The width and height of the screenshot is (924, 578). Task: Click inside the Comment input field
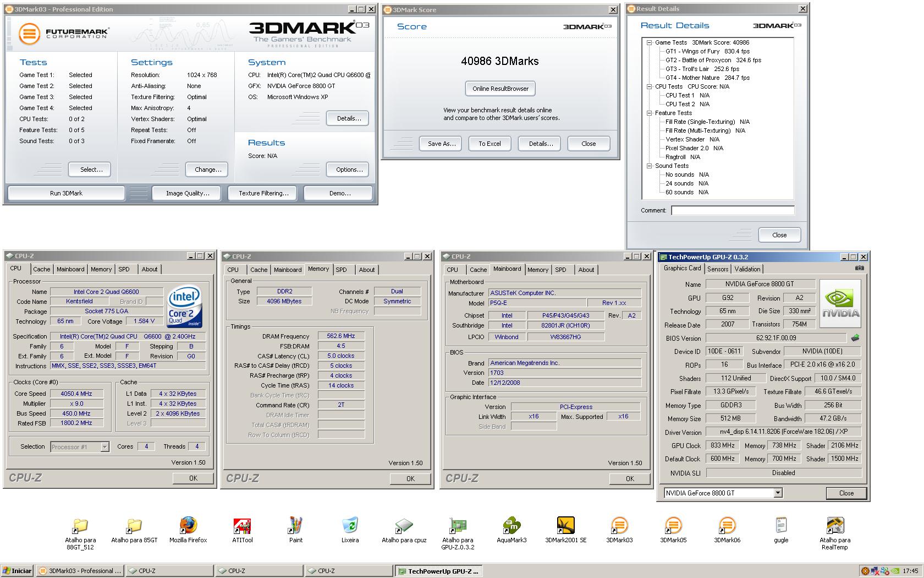point(733,210)
